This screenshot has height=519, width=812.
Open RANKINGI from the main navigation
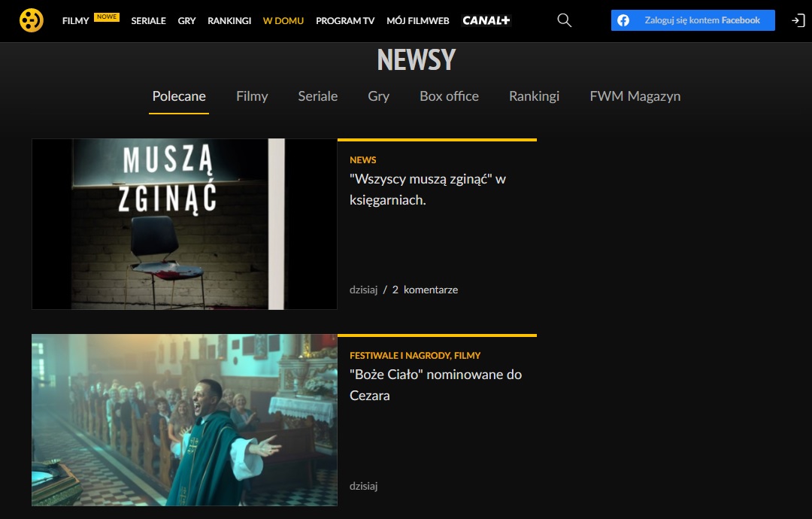229,21
